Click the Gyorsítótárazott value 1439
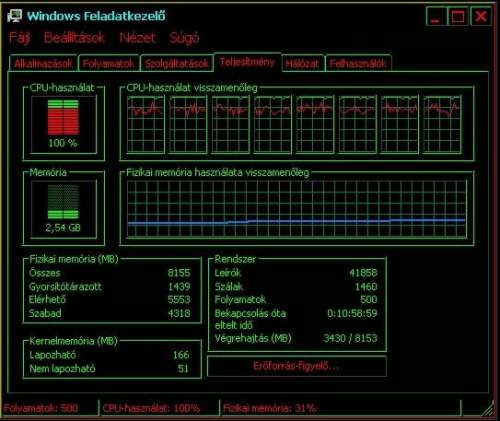 click(179, 286)
